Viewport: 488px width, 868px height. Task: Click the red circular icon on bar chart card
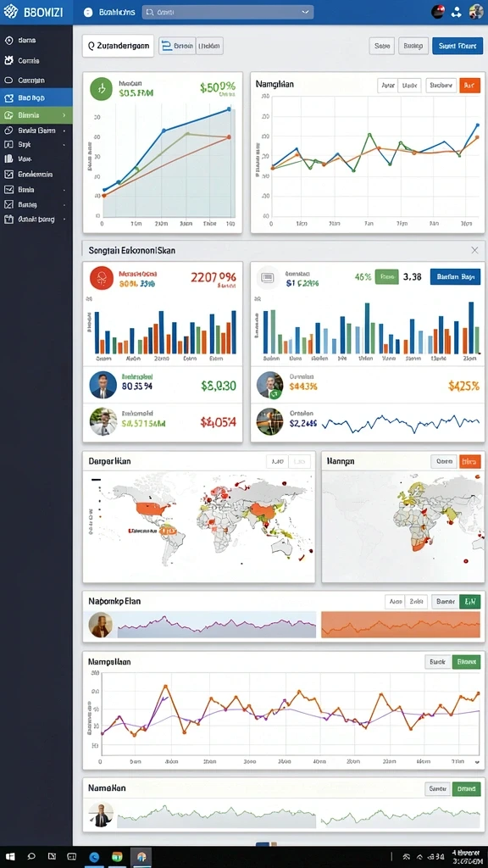(x=102, y=278)
